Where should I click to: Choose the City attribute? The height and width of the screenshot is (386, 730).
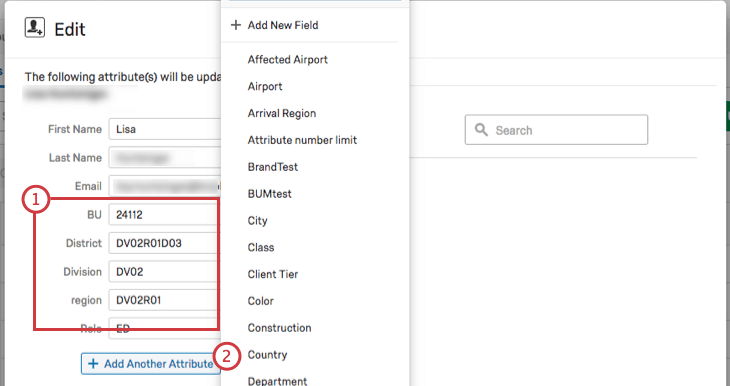pyautogui.click(x=257, y=221)
